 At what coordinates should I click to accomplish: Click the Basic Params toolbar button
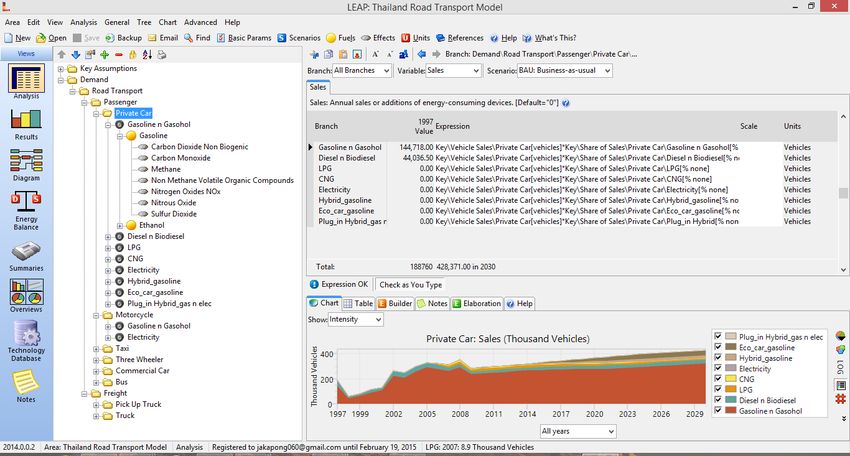(x=244, y=38)
